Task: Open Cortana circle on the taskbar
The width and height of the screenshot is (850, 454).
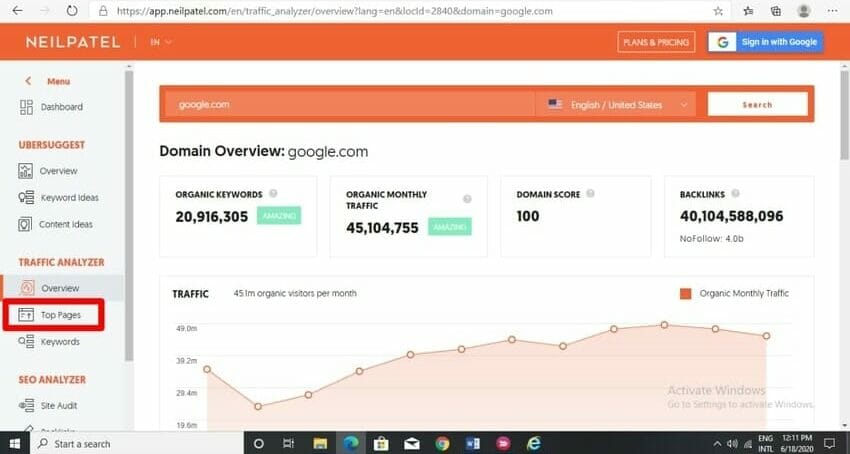Action: [259, 444]
